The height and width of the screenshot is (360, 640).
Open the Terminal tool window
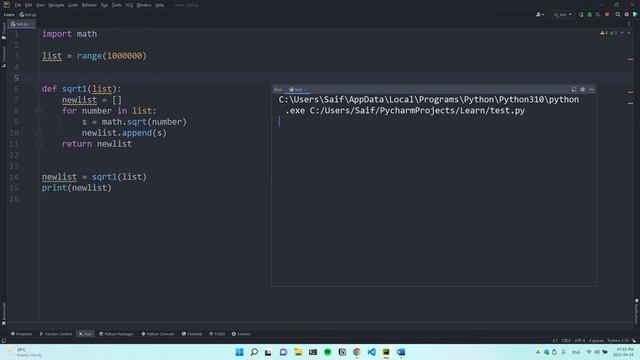(x=192, y=334)
